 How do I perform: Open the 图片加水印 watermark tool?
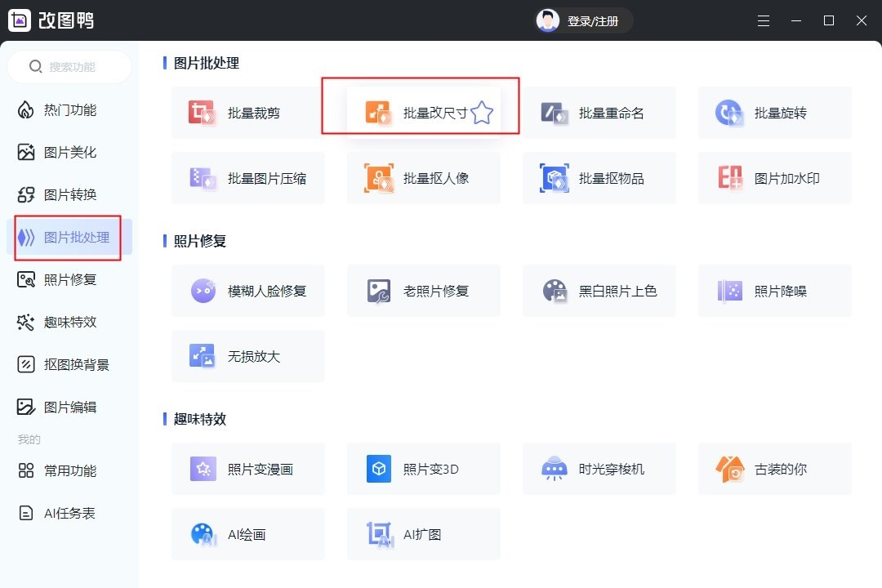click(774, 177)
